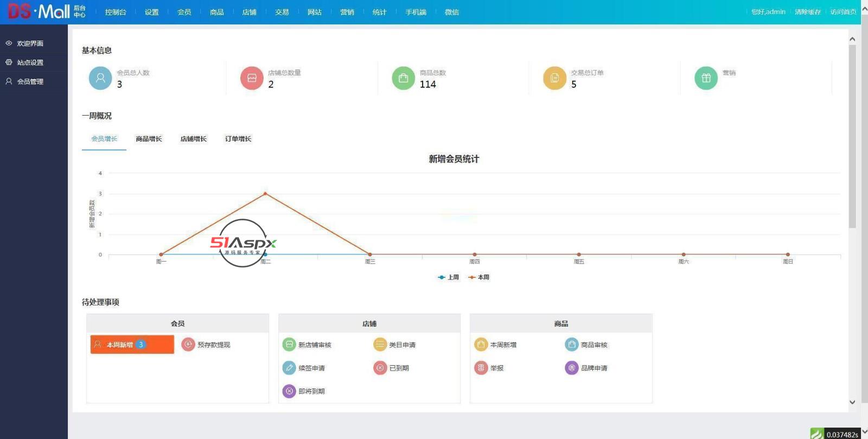Click the 周四 chart data point

coord(475,254)
